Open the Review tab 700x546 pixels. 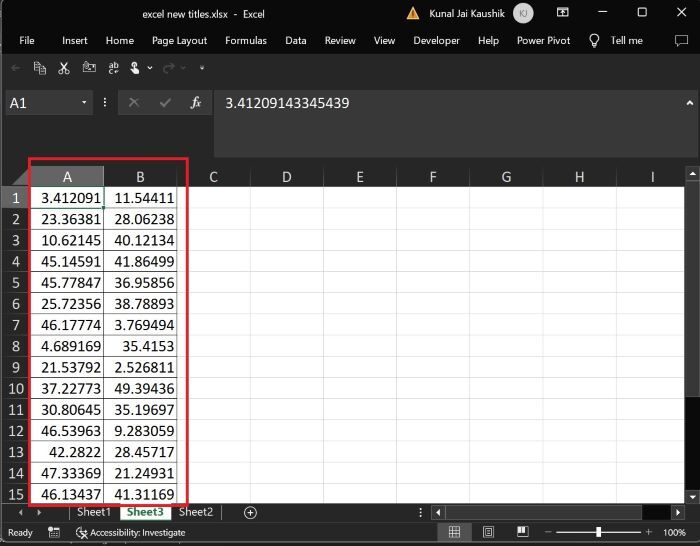[340, 40]
